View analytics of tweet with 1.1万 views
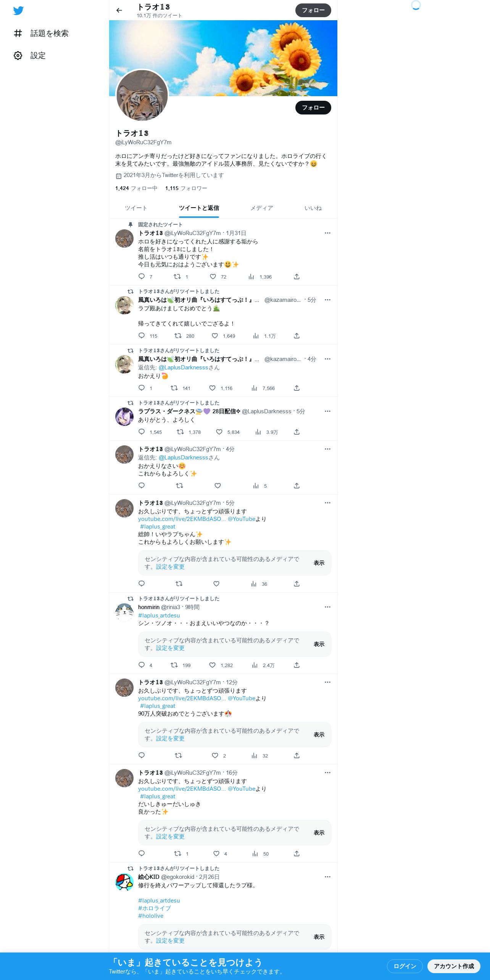 point(256,336)
